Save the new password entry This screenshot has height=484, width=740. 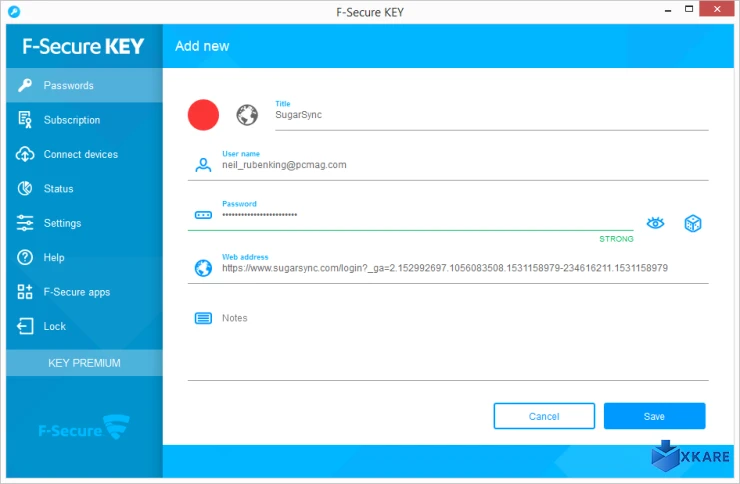655,416
